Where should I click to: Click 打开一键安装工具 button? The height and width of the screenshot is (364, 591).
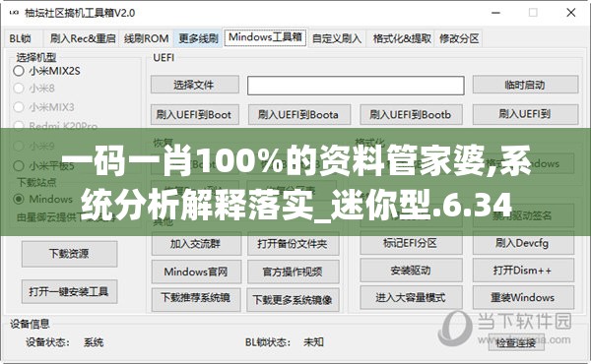pos(69,291)
